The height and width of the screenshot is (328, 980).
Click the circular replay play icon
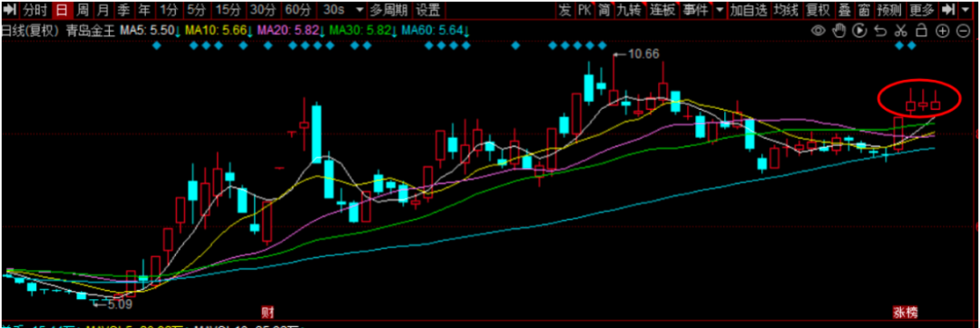[860, 30]
